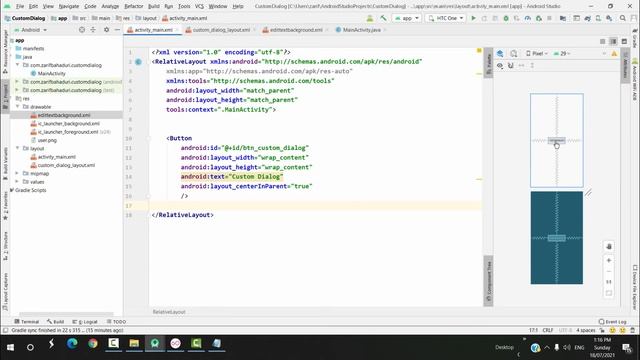Click the android:text Custom Dialog line
Image resolution: width=640 pixels, height=360 pixels.
232,177
